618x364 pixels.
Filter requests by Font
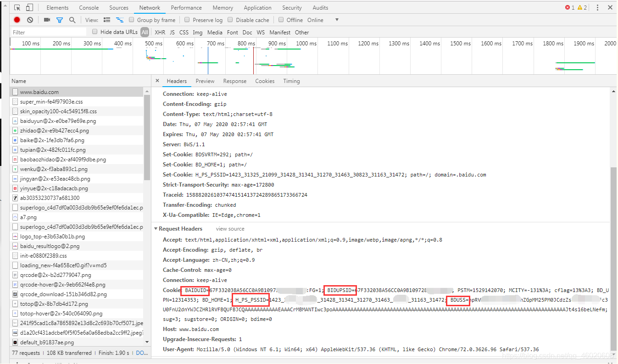pos(233,32)
